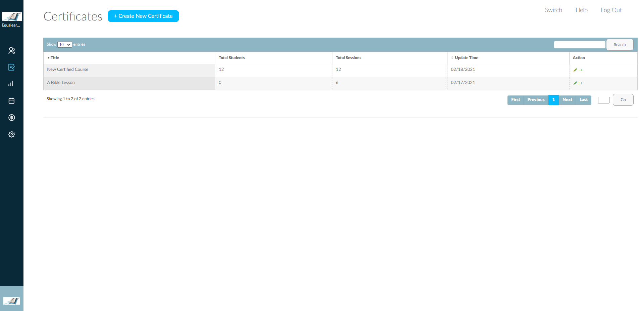The image size is (644, 311).
Task: Click Log Out
Action: pyautogui.click(x=611, y=10)
